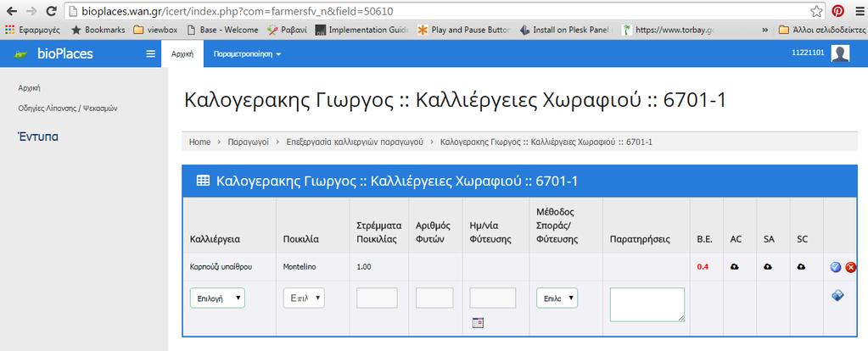Click the save icon in the new entry row
868x351 pixels.
click(x=837, y=296)
